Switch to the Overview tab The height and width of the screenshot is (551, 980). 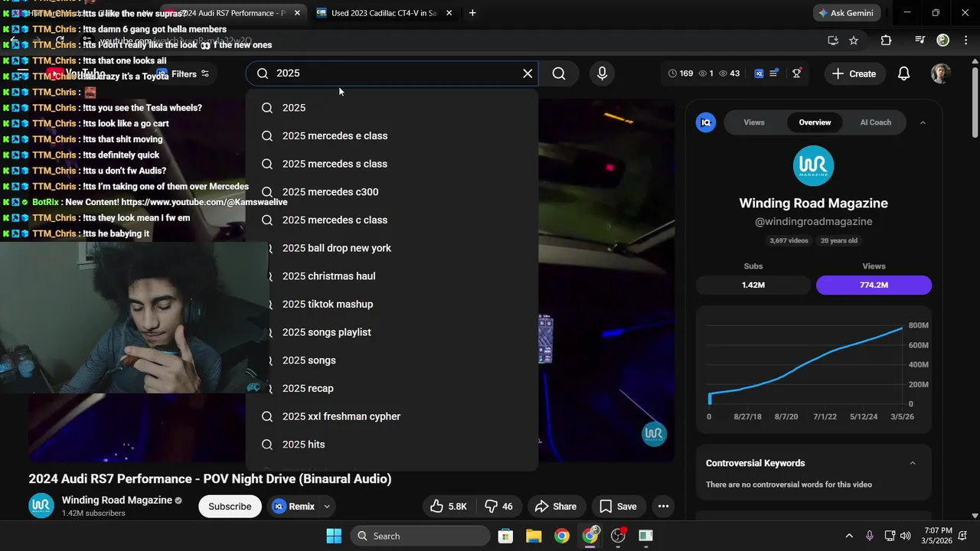coord(815,122)
